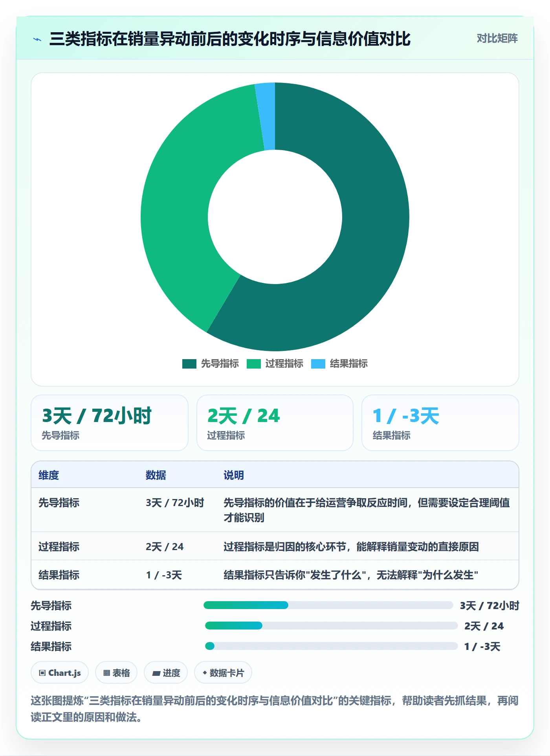Click the 对比矩阵 label in the header
This screenshot has width=550, height=756.
coord(497,39)
